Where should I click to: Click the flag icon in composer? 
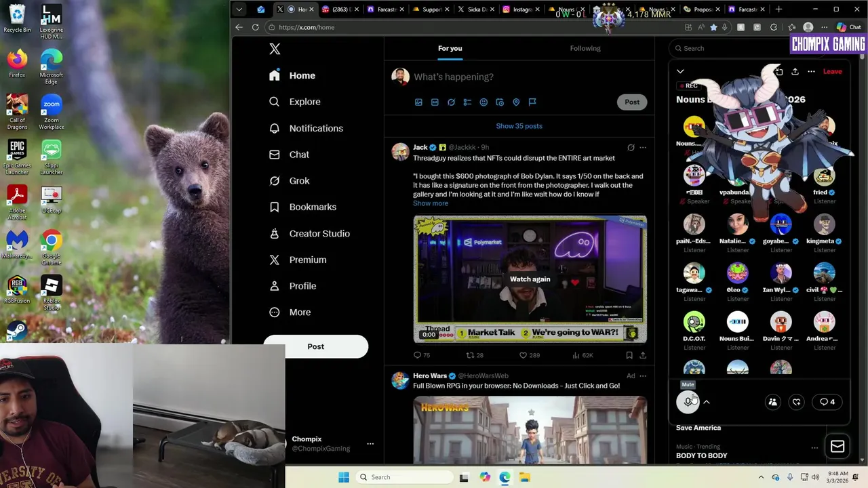click(532, 102)
